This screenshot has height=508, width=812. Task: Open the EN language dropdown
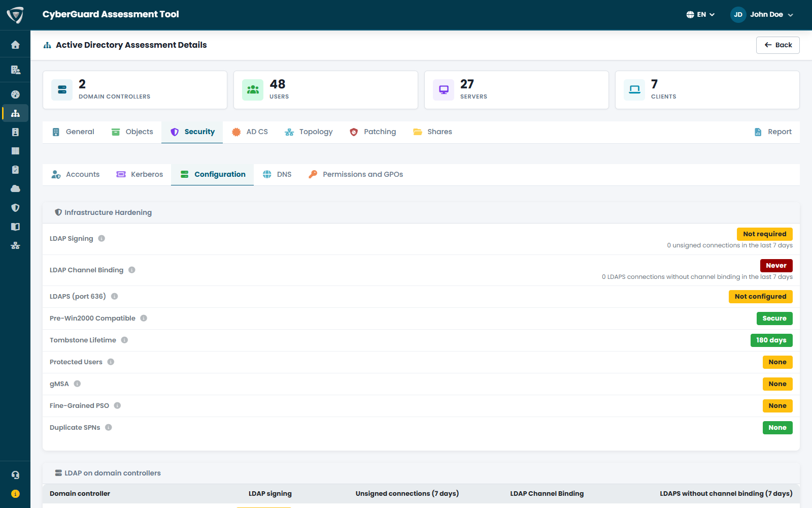click(700, 15)
